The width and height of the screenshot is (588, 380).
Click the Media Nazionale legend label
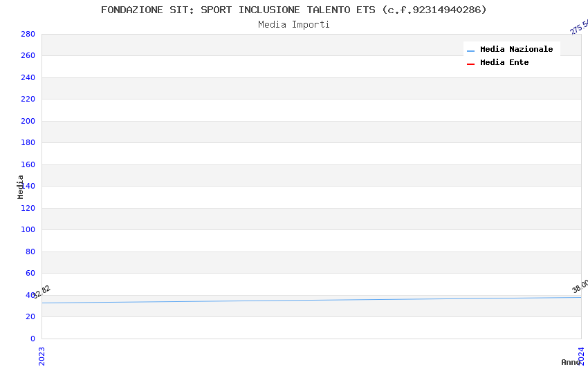(x=516, y=49)
